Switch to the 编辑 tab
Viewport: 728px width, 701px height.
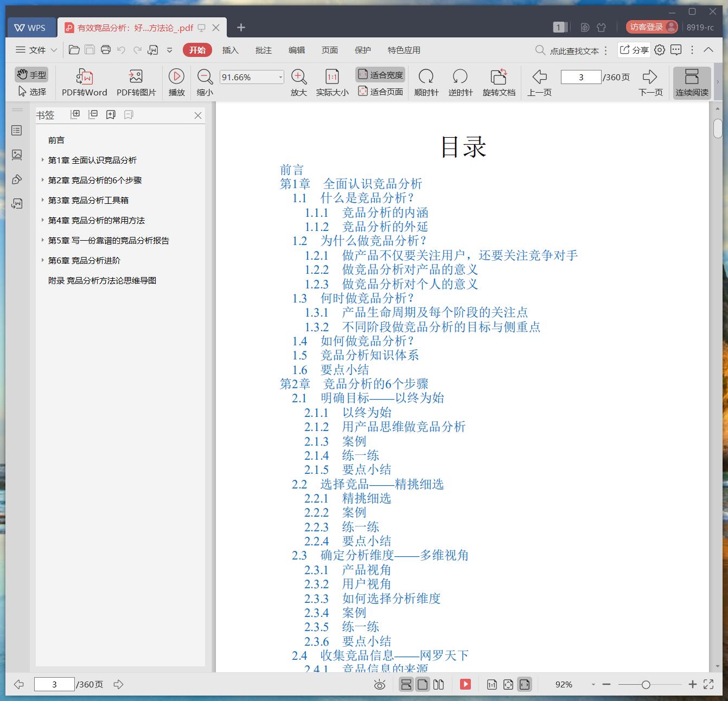tap(296, 50)
